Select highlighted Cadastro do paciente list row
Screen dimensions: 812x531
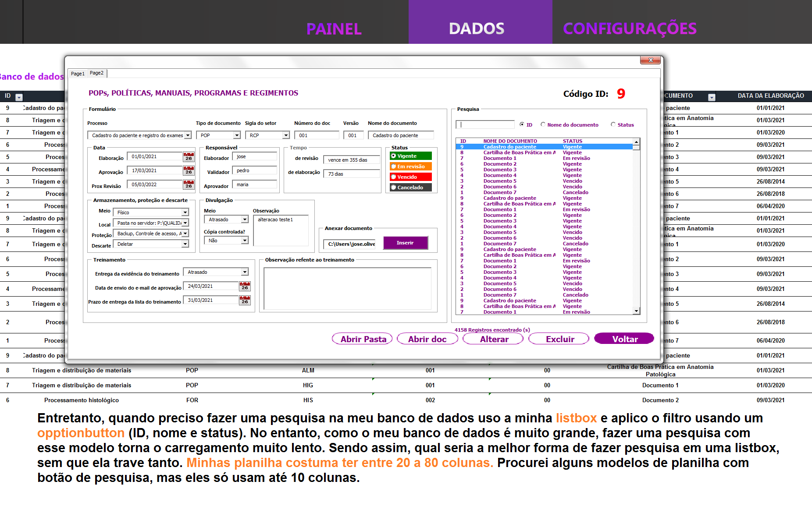coord(544,147)
